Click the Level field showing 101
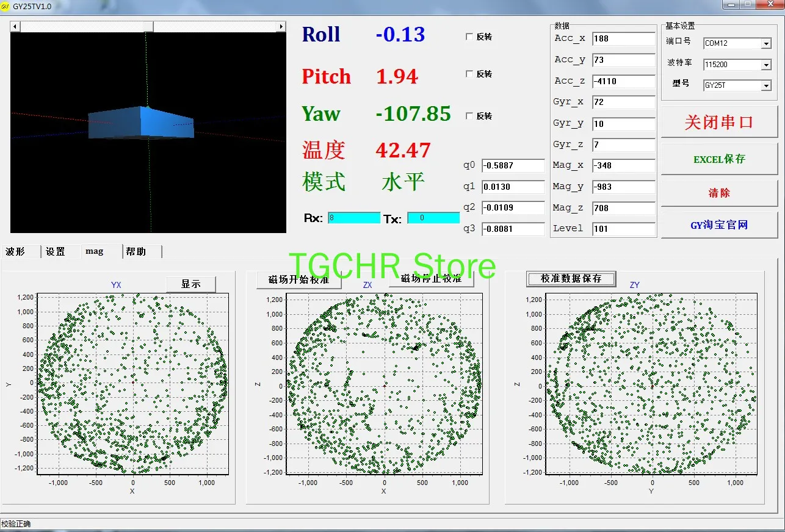The width and height of the screenshot is (785, 532). (623, 229)
